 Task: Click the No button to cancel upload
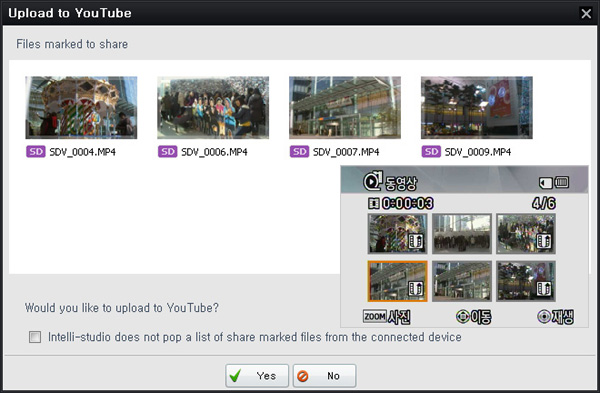(324, 376)
